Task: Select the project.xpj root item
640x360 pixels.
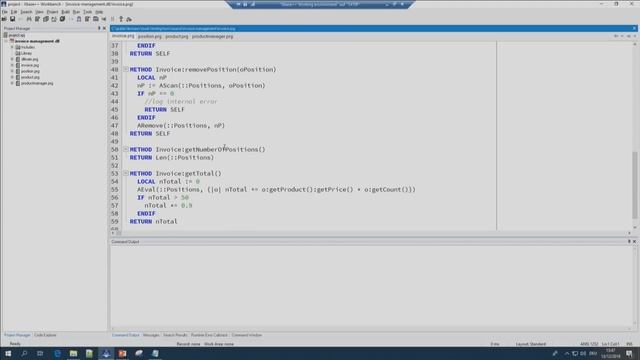Action: coord(17,36)
